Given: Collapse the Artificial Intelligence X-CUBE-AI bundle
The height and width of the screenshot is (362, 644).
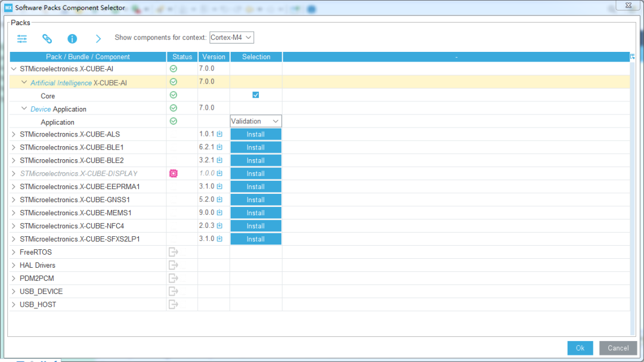Looking at the screenshot, I should pos(24,82).
